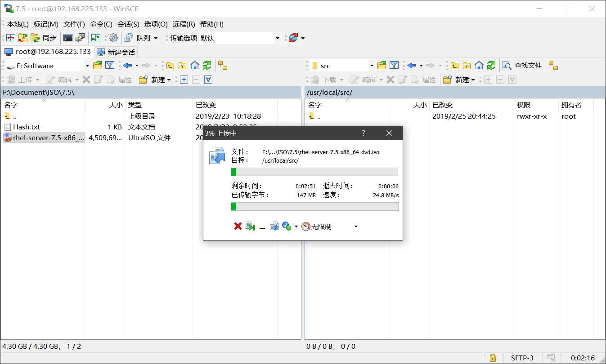Click the local 新建 new button
The height and width of the screenshot is (364, 606).
coord(155,80)
